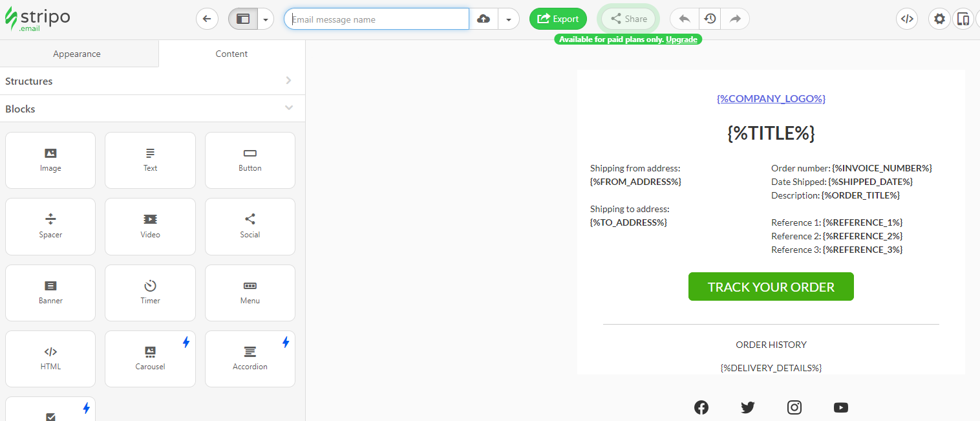980x421 pixels.
Task: Open the desktop/mobile preview icon
Action: click(x=963, y=19)
